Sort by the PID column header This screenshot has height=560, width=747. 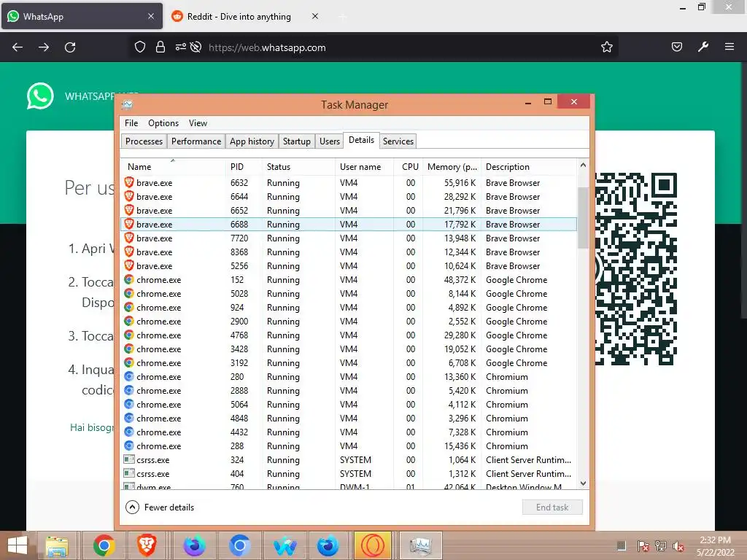[x=244, y=167]
